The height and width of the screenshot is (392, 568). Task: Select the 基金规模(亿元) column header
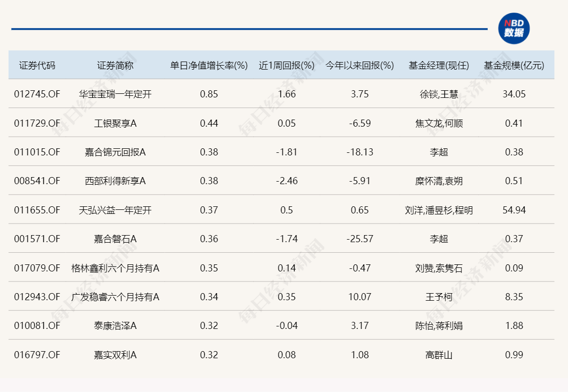(x=514, y=66)
